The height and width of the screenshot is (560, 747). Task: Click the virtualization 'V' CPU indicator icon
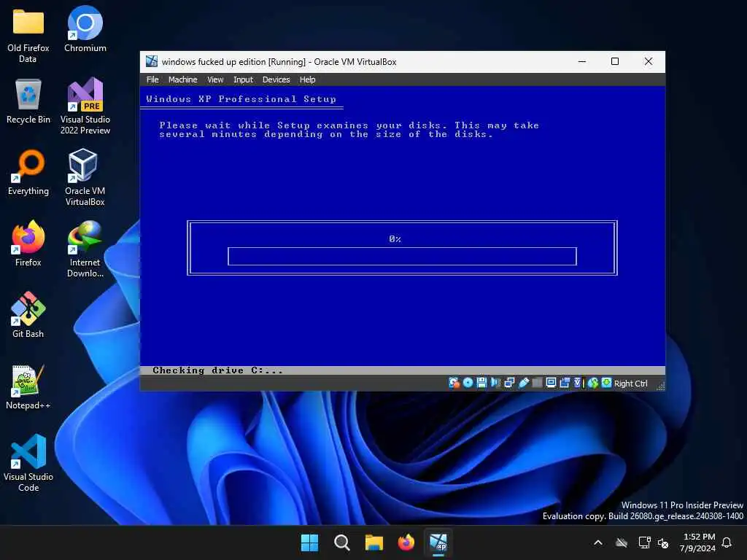578,383
